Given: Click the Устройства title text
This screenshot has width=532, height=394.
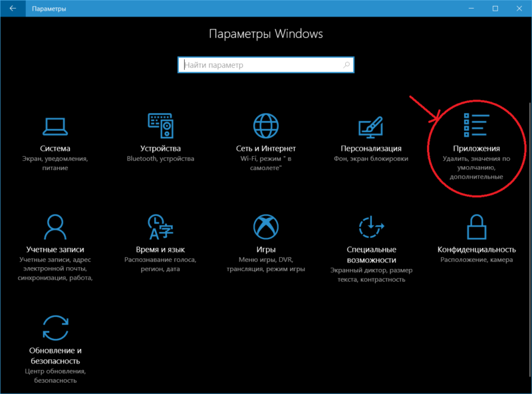Looking at the screenshot, I should [160, 149].
